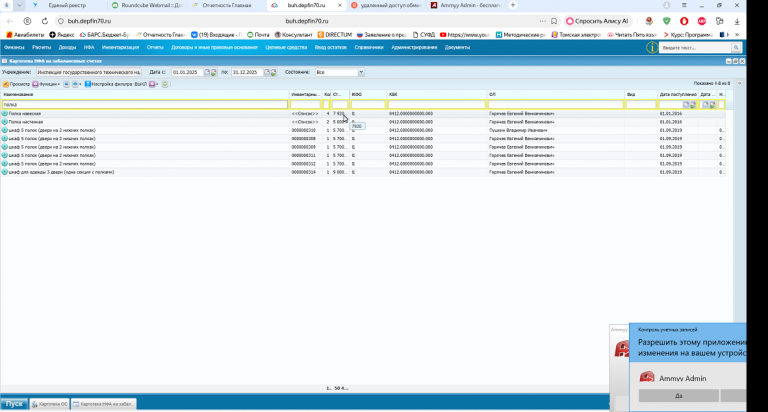Open calendar icon in Дата поступления filter

pyautogui.click(x=686, y=104)
